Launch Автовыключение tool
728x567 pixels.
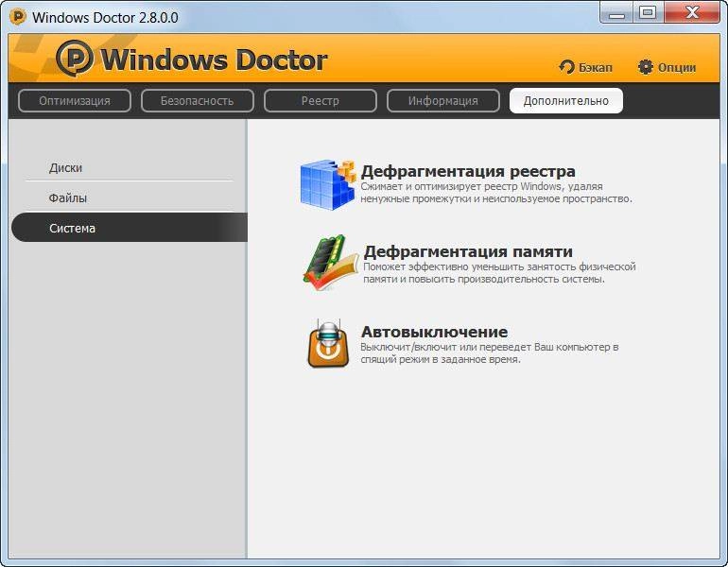435,332
